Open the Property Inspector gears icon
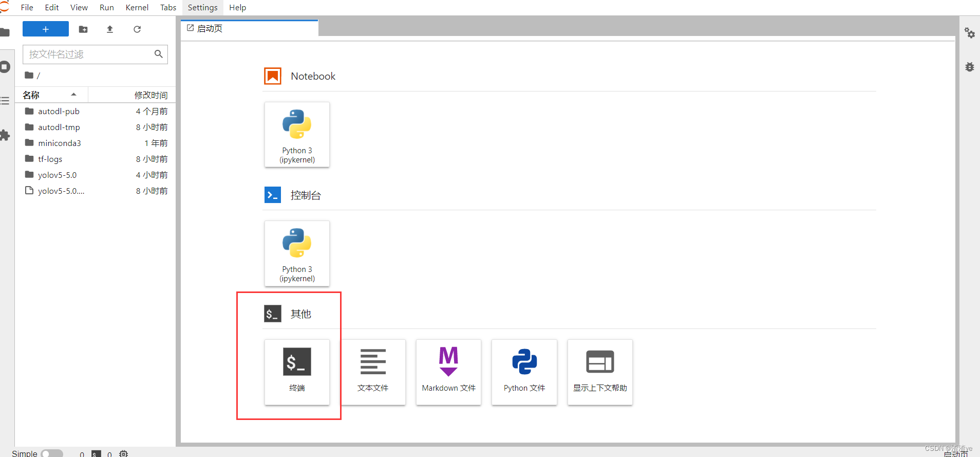 970,33
